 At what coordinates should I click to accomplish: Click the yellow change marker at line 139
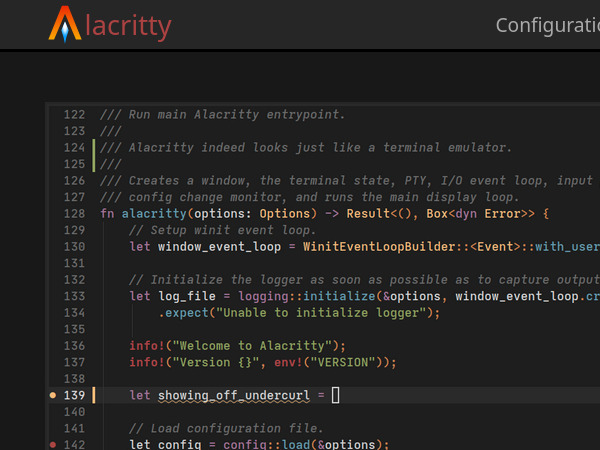[x=93, y=396]
